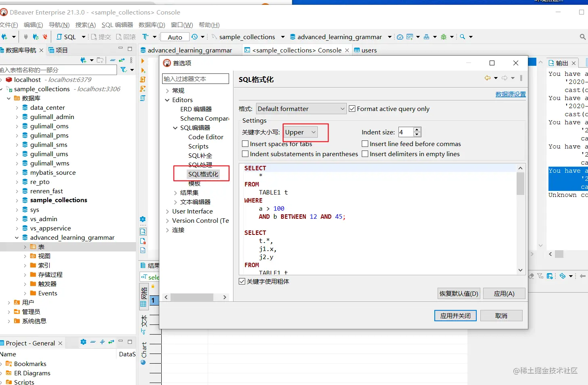The height and width of the screenshot is (385, 588).
Task: Expand the 结果集 preferences node
Action: [175, 192]
